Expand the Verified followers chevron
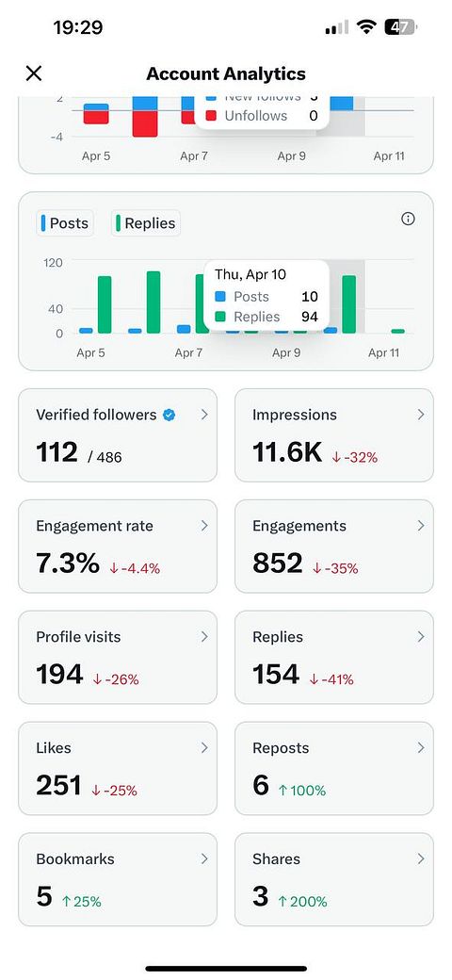The height and width of the screenshot is (980, 452). pos(204,415)
